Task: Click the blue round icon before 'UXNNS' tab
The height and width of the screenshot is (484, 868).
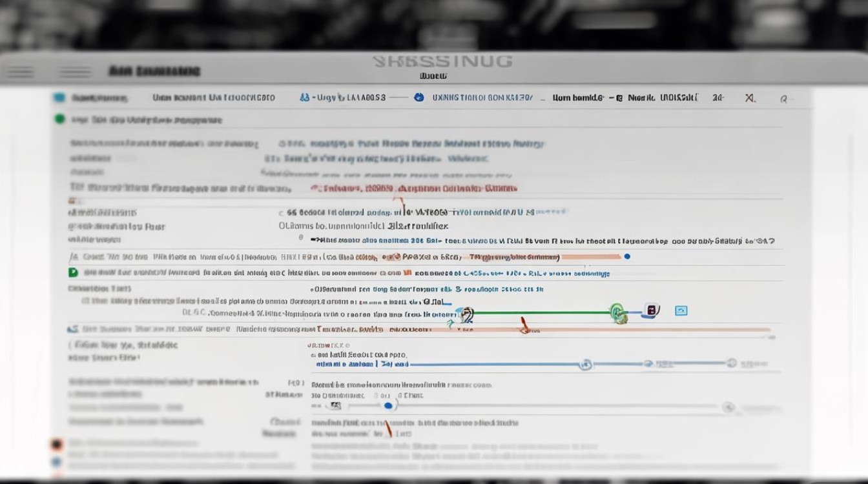Action: point(418,97)
